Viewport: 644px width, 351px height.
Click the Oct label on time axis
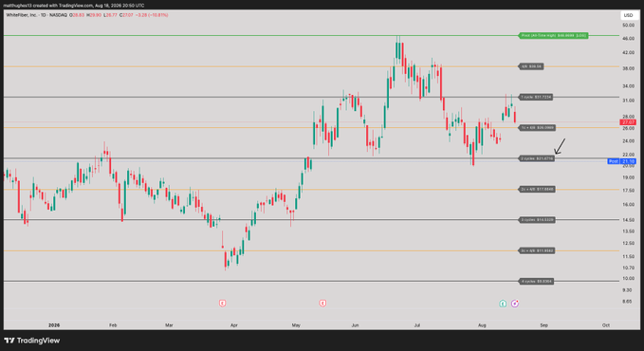pyautogui.click(x=606, y=325)
